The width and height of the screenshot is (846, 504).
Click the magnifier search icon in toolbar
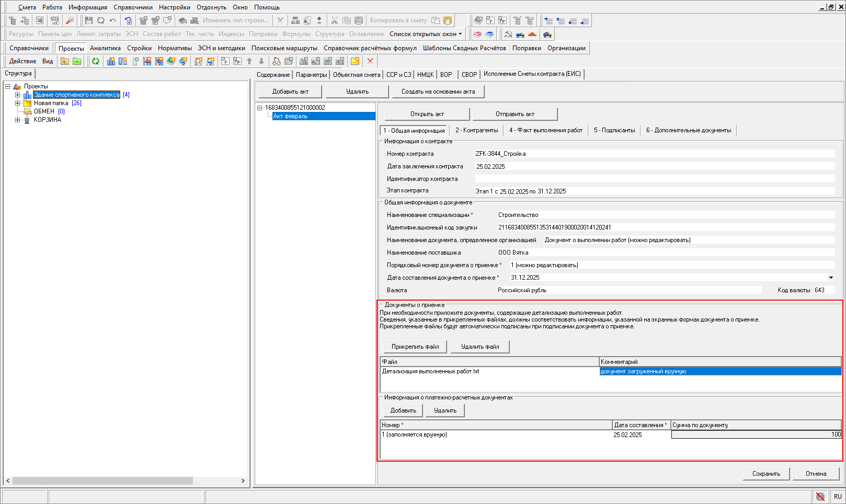click(70, 20)
